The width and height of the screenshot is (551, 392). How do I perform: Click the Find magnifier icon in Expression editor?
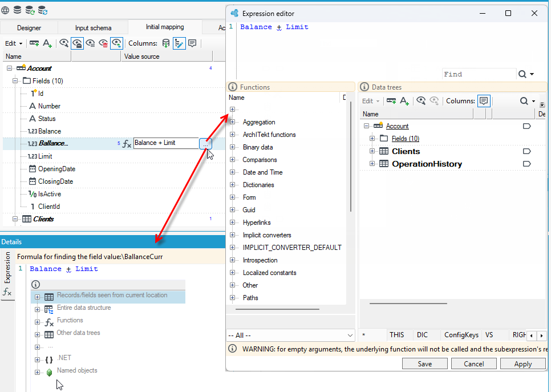pos(522,74)
